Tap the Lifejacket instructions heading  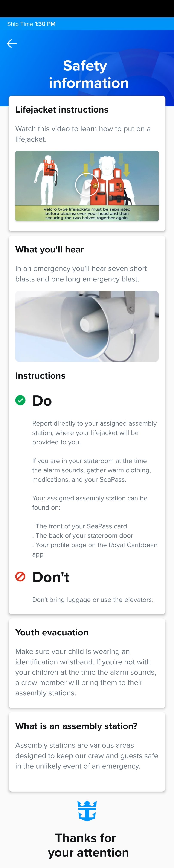62,110
